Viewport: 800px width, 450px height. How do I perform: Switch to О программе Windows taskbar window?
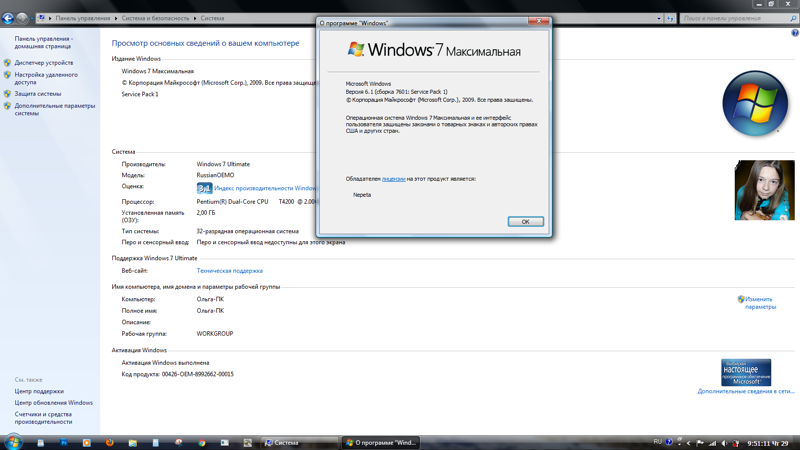[x=381, y=443]
